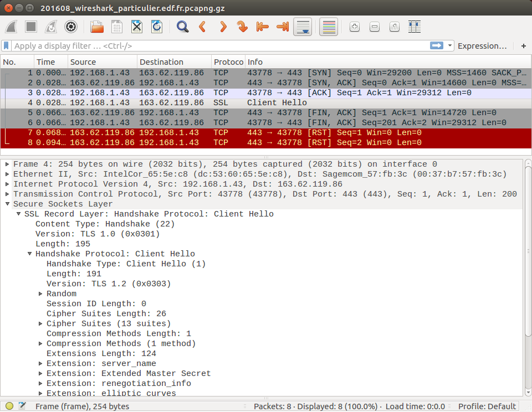Open the display filter history dropdown
Image resolution: width=532 pixels, height=412 pixels.
[450, 46]
